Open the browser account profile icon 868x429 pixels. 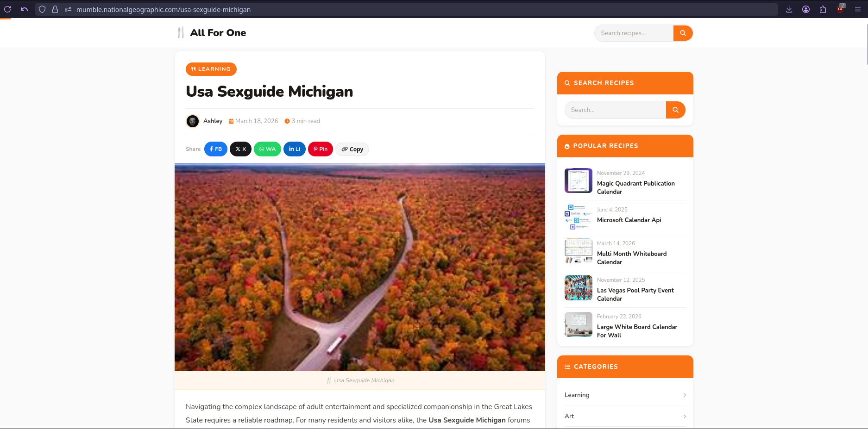tap(806, 9)
